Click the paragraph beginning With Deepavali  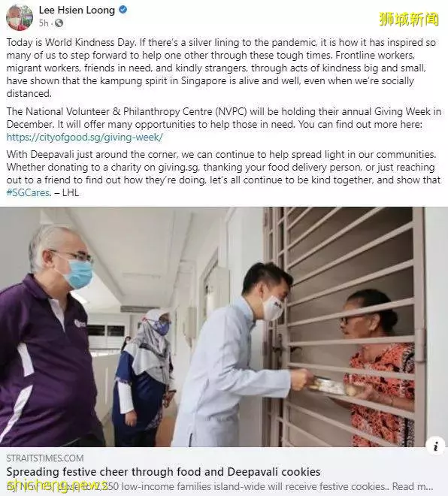tap(223, 174)
